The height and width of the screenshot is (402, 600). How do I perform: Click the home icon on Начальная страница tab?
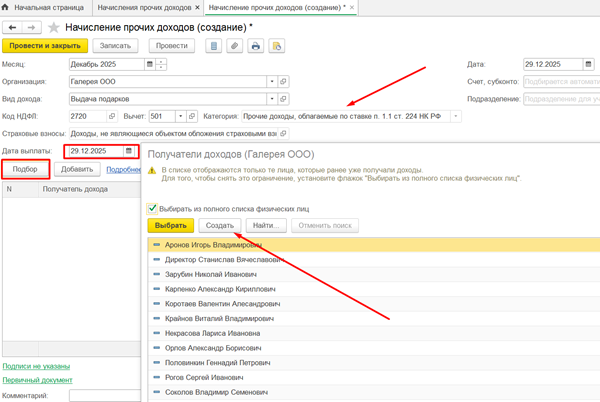click(x=5, y=7)
